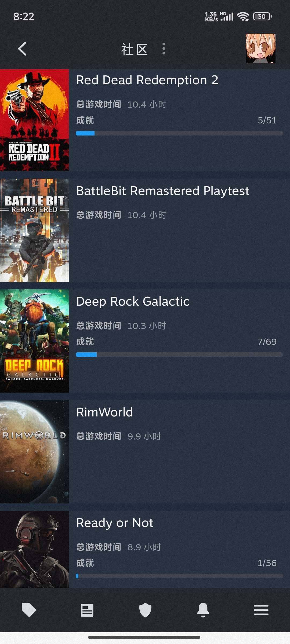This screenshot has height=644, width=290.
Task: Open the store tag icon in bottom bar
Action: coord(29,610)
